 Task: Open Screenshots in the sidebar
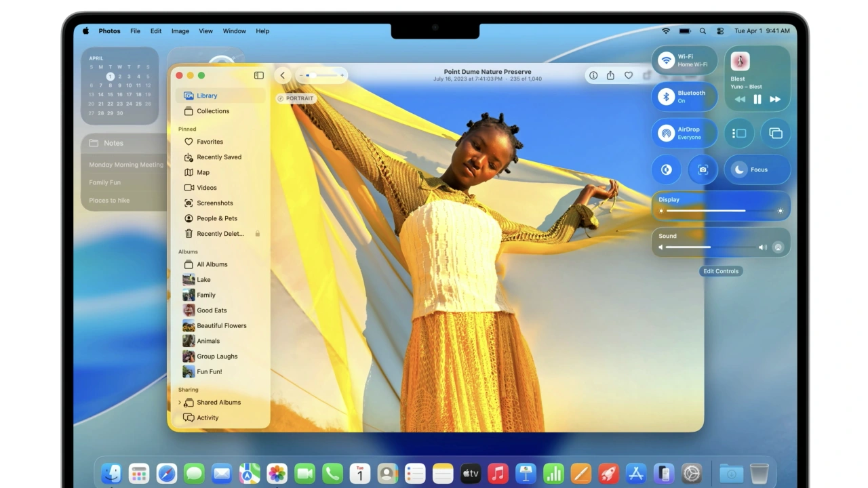pyautogui.click(x=214, y=203)
